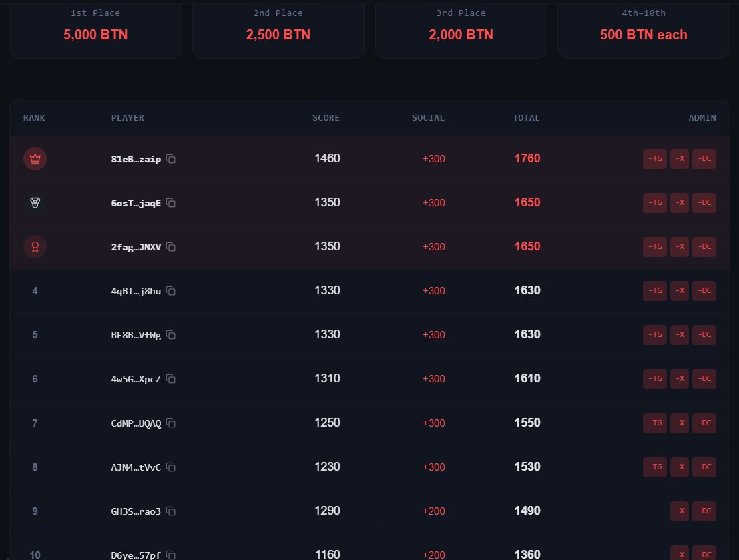739x560 pixels.
Task: Remove X bonus for GH3S…rao3
Action: [x=680, y=511]
